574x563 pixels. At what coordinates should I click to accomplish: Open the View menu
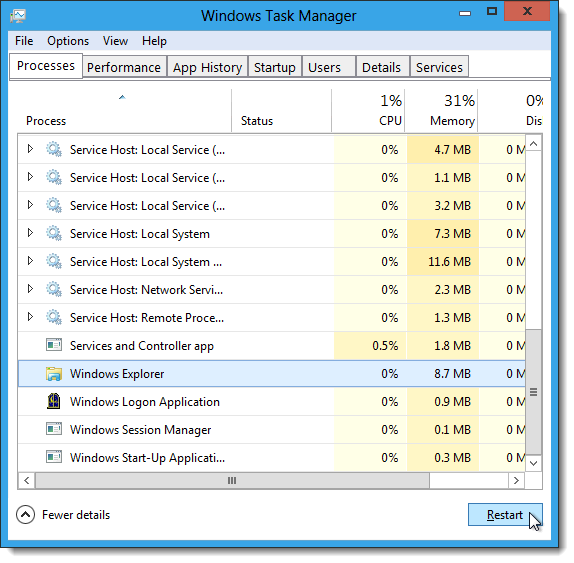click(x=115, y=41)
